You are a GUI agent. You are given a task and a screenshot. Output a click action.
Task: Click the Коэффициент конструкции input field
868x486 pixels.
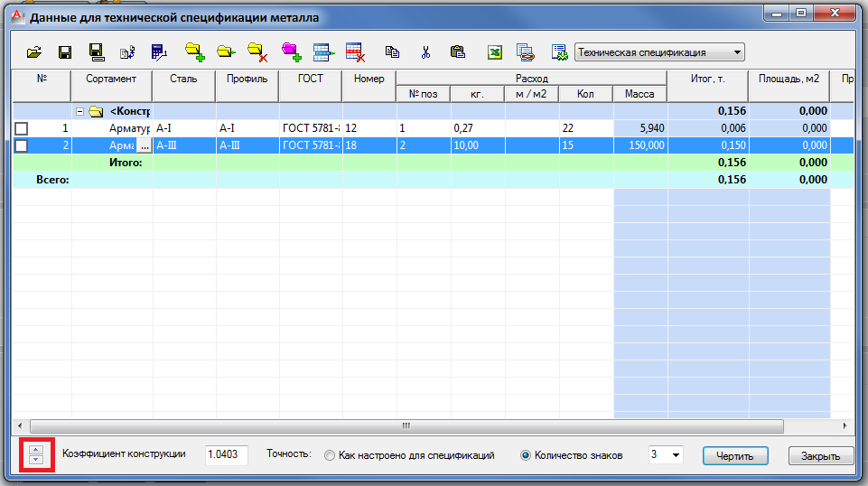coord(226,454)
